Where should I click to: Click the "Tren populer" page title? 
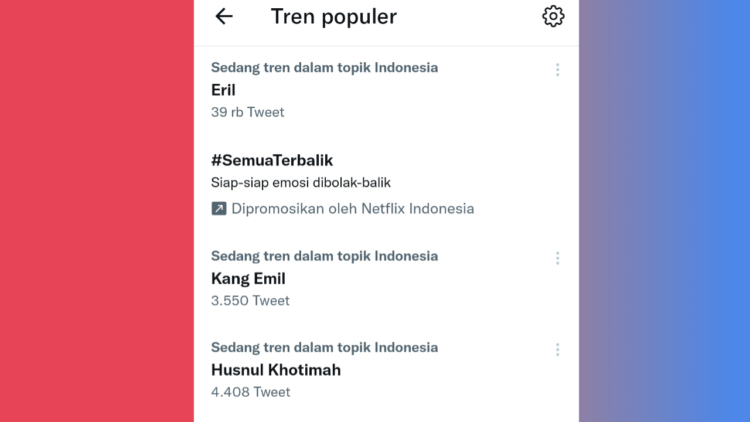click(x=334, y=16)
